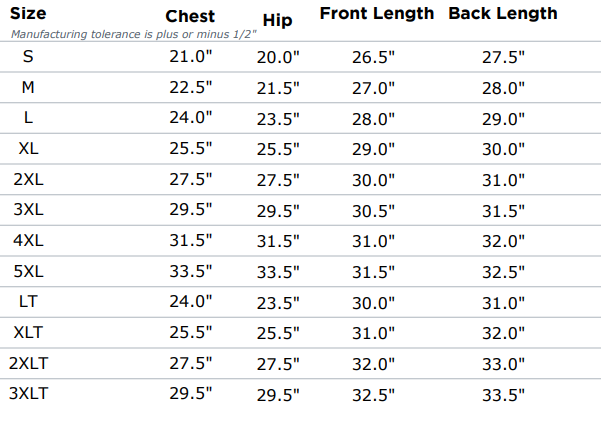Click the Front Length column header
This screenshot has height=422, width=601.
point(377,14)
